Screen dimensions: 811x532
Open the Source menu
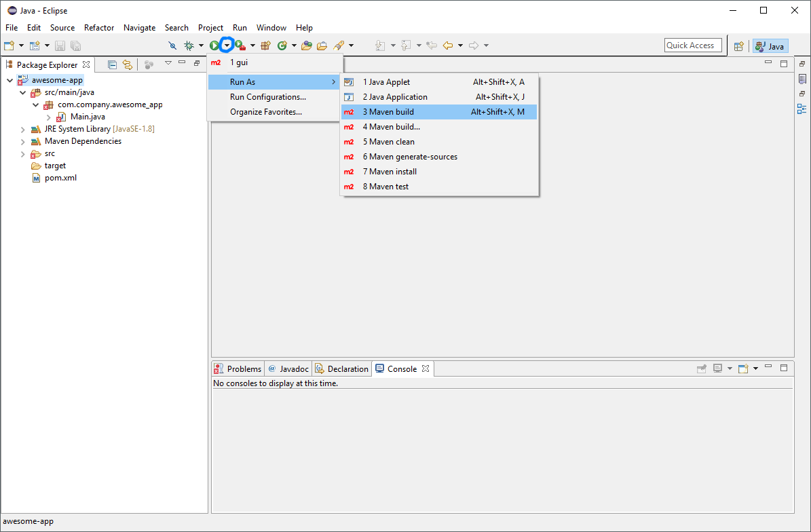coord(62,27)
